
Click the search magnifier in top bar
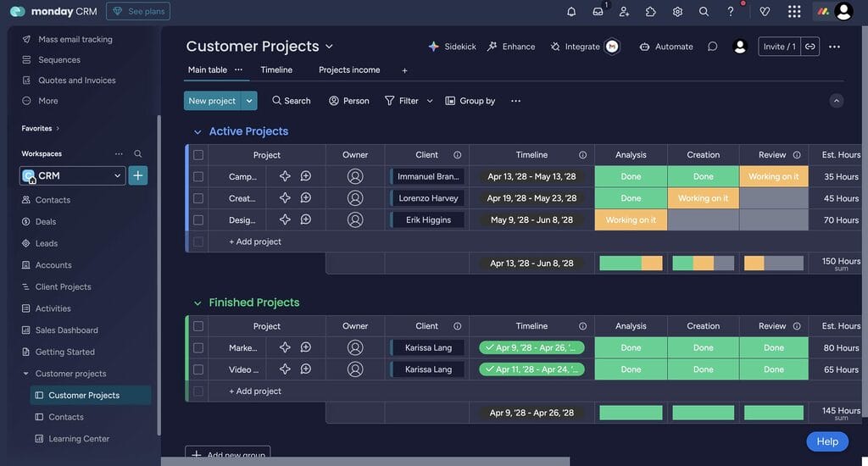pyautogui.click(x=704, y=11)
